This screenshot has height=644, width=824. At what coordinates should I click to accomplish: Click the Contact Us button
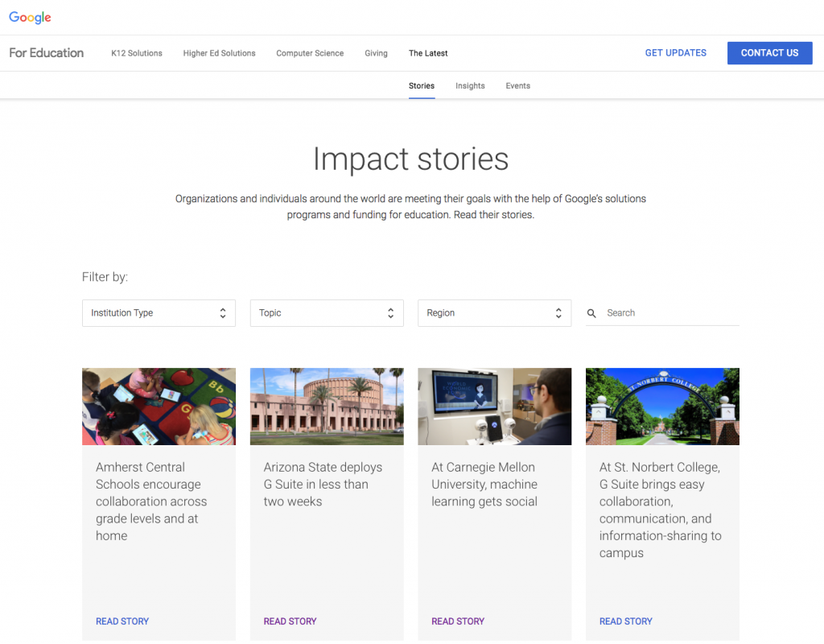pyautogui.click(x=770, y=53)
